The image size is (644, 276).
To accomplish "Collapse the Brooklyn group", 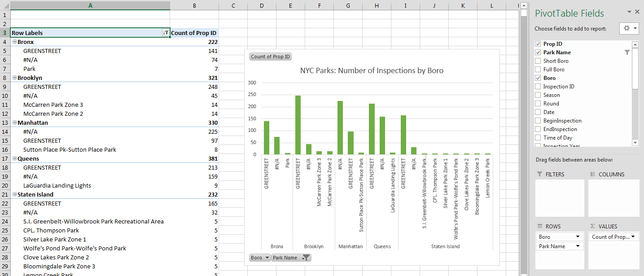I will click(14, 78).
